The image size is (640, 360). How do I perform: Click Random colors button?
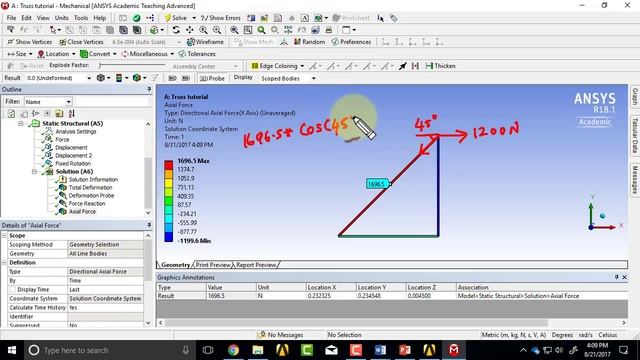(x=309, y=42)
